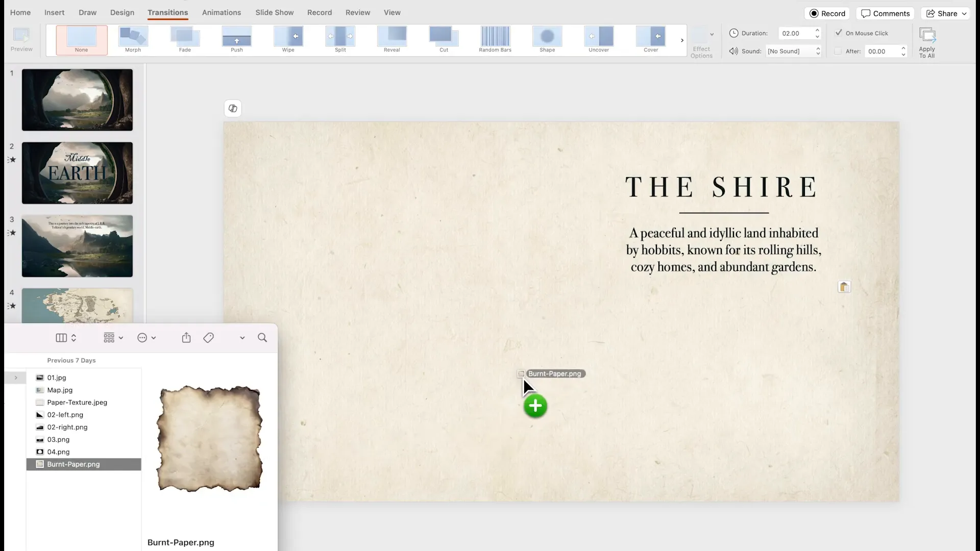Click the Finder share icon

coord(186,338)
